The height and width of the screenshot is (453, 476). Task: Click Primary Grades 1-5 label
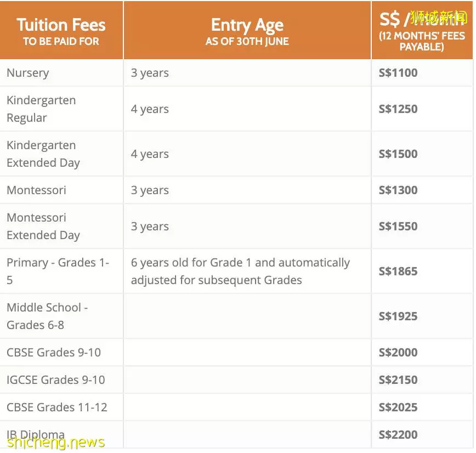[58, 271]
